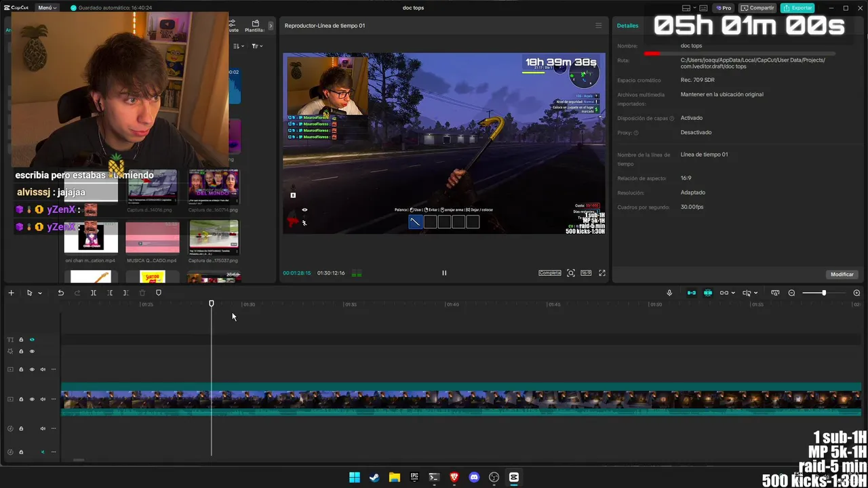Click the Completa quality button
Screen dimensions: 868x488
coord(550,273)
